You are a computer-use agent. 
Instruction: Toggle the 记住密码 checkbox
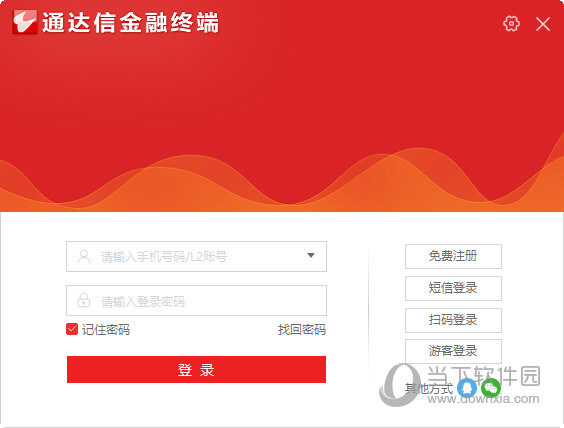[72, 329]
